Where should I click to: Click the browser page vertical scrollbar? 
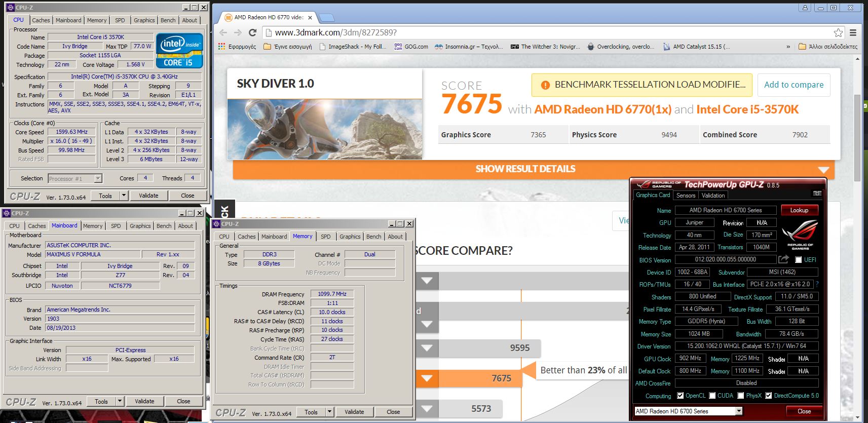pos(857,137)
